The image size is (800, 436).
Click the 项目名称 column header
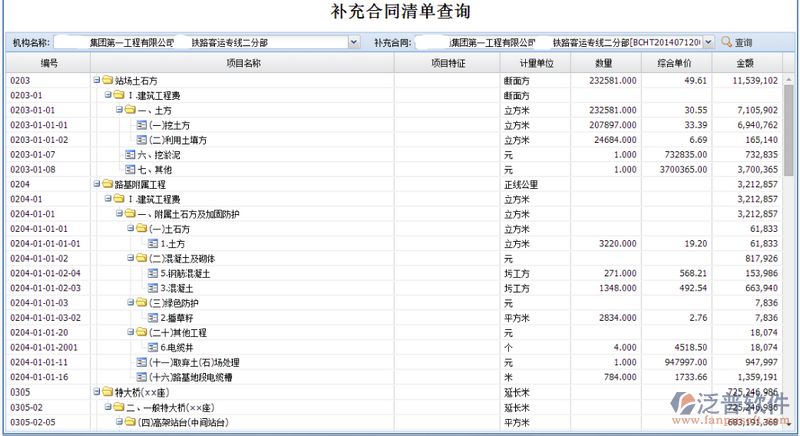click(244, 62)
